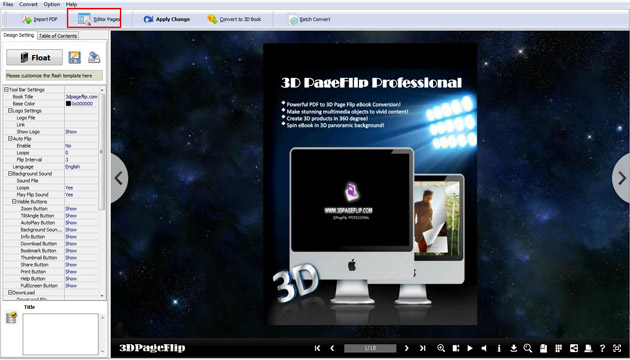Mute background sound with speaker icon
This screenshot has height=360, width=630.
coord(484,348)
